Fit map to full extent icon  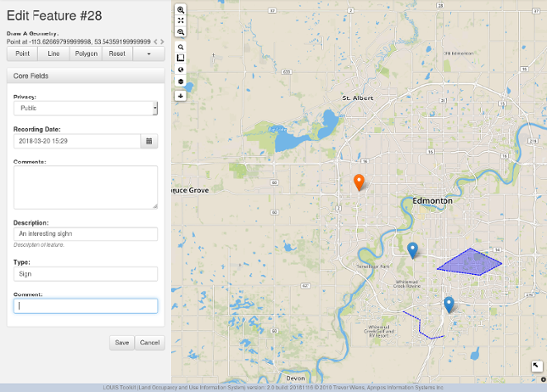180,21
